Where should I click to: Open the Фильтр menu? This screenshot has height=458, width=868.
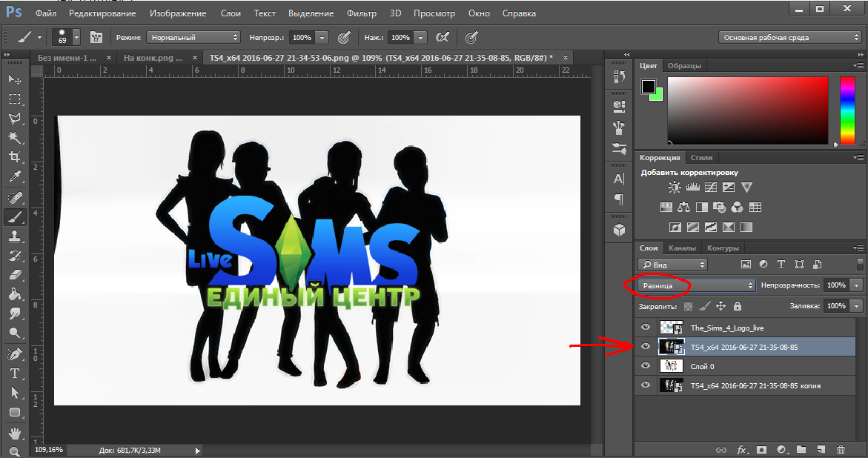coord(362,13)
